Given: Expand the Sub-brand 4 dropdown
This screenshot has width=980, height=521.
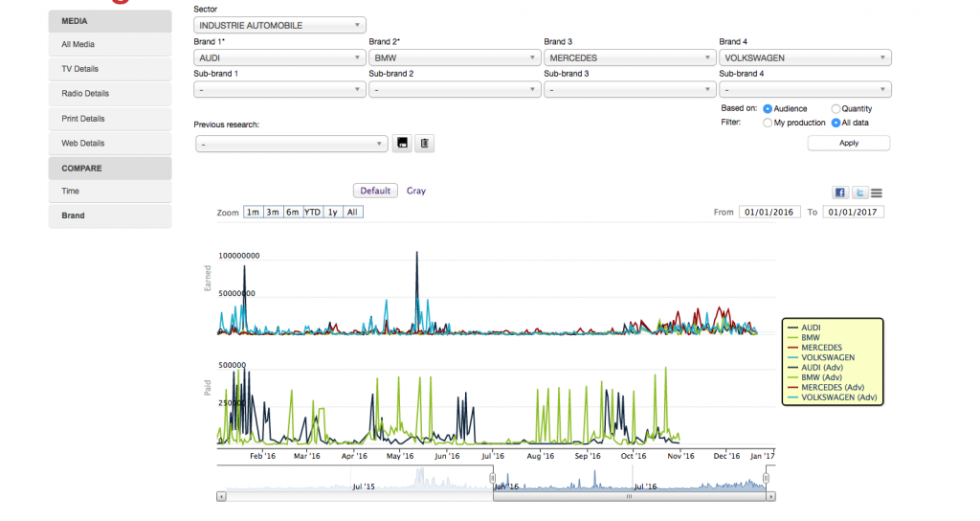Looking at the screenshot, I should tap(805, 89).
